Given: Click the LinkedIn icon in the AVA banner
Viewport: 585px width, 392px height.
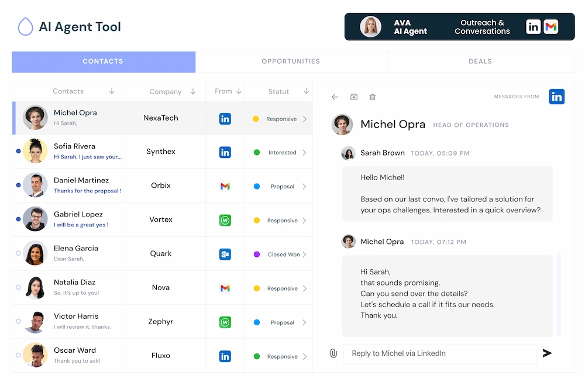Looking at the screenshot, I should 533,26.
